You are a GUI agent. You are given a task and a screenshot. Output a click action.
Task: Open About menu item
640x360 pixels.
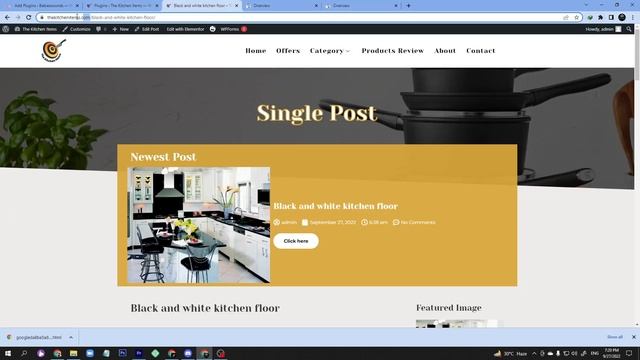pyautogui.click(x=445, y=51)
